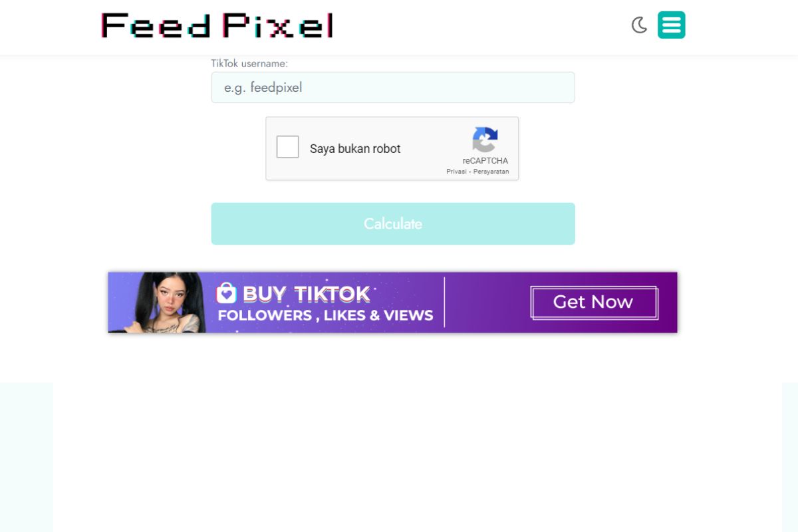This screenshot has height=532, width=798.
Task: Click the "BUY TIKTOK" banner headline
Action: (306, 294)
